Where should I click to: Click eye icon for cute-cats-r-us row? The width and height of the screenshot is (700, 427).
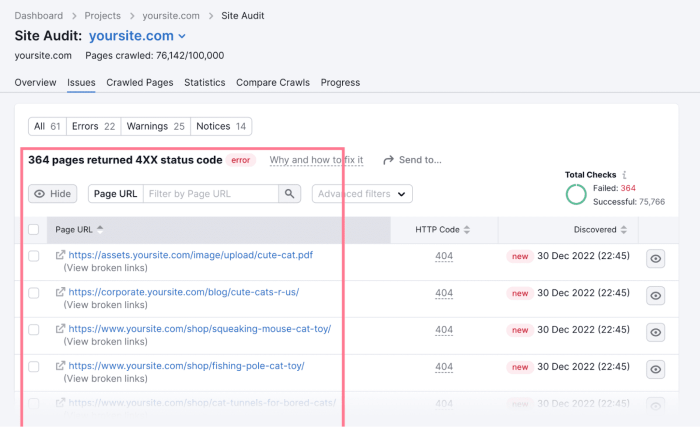tap(655, 295)
